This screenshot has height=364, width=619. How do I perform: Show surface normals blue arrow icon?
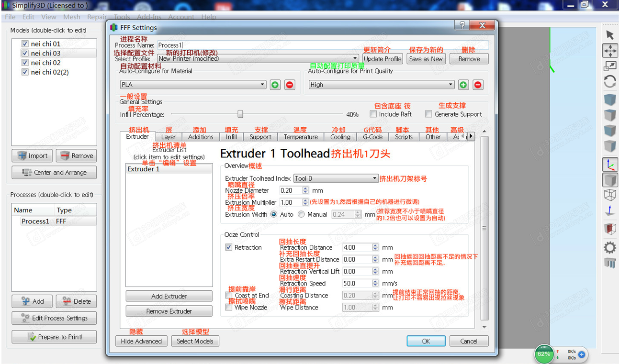point(609,210)
